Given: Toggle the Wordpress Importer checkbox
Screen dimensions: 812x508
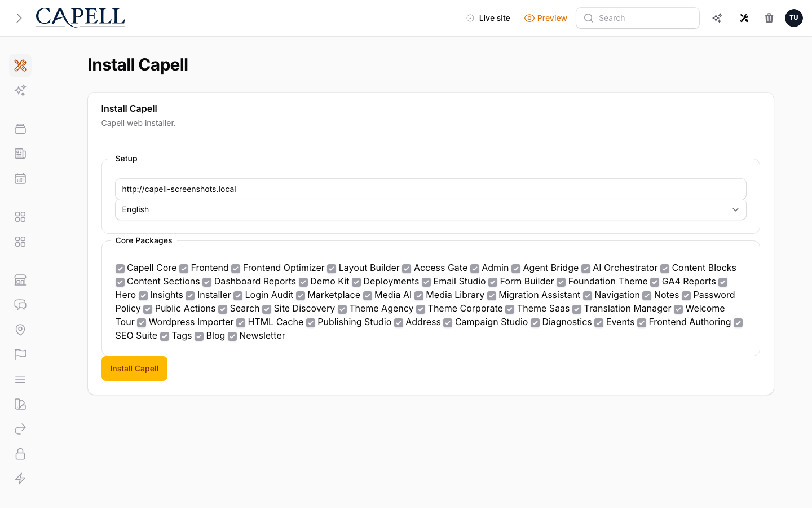Looking at the screenshot, I should click(x=142, y=323).
